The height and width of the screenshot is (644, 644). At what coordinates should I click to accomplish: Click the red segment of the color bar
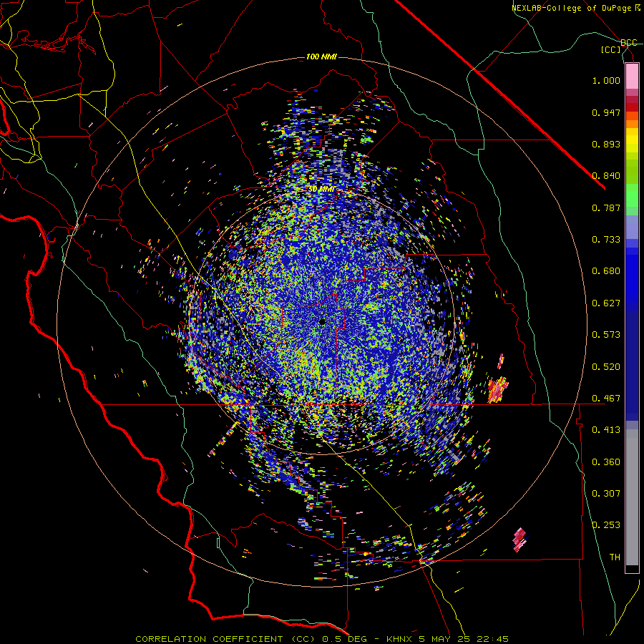(x=632, y=107)
